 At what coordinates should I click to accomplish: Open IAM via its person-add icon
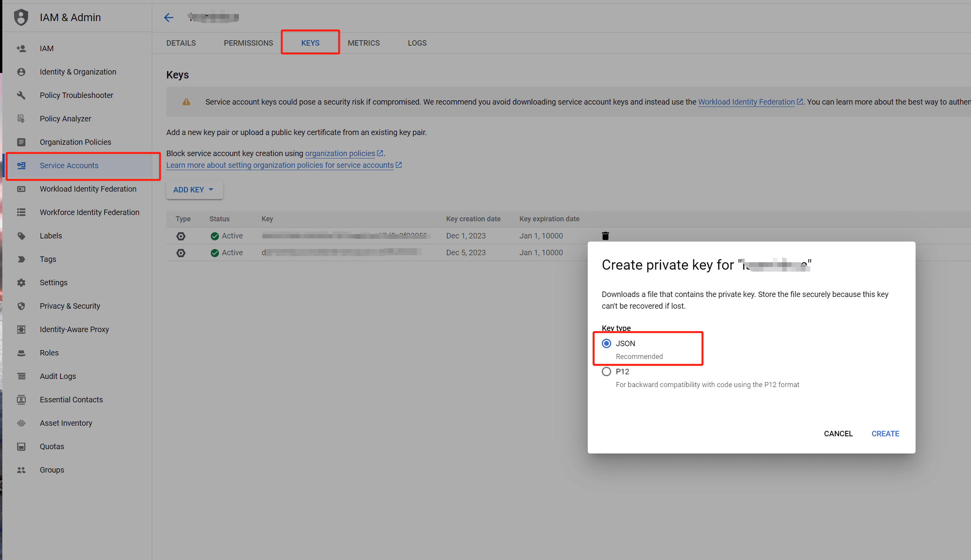point(21,48)
